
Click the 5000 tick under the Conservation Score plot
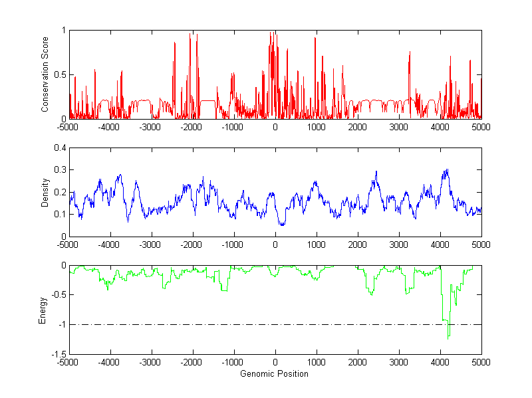pos(481,127)
